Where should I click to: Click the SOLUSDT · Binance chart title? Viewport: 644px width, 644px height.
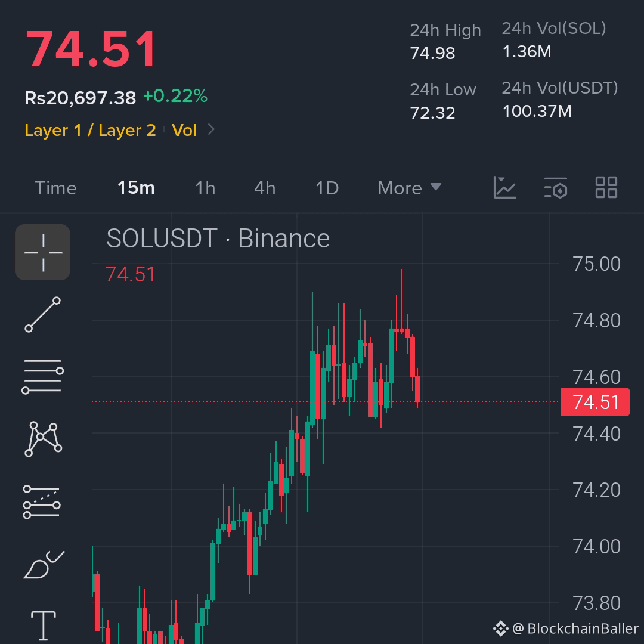click(x=218, y=238)
